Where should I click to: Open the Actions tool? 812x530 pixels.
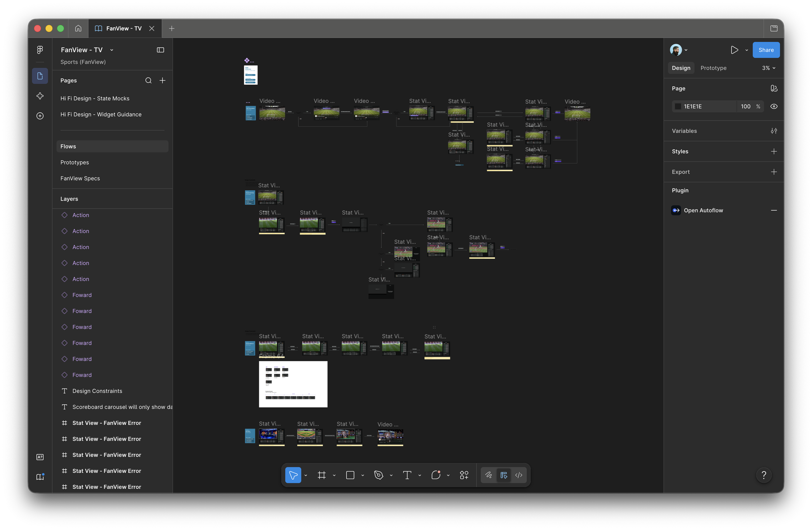464,475
